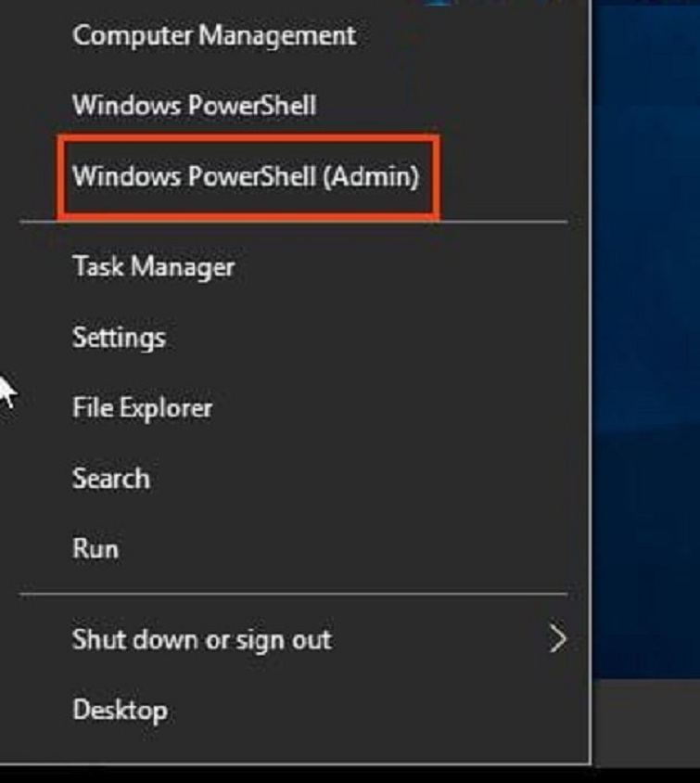The height and width of the screenshot is (783, 700).
Task: Choose the topmost visible menu entry
Action: (213, 36)
